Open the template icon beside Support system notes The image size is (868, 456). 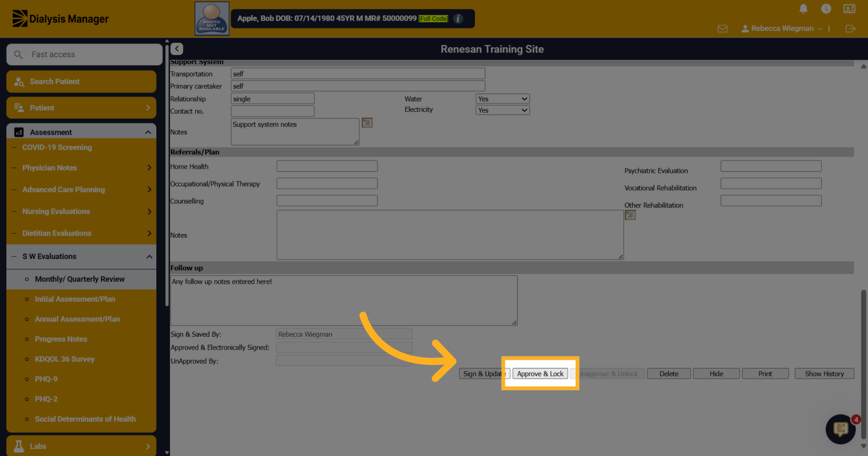pos(367,123)
